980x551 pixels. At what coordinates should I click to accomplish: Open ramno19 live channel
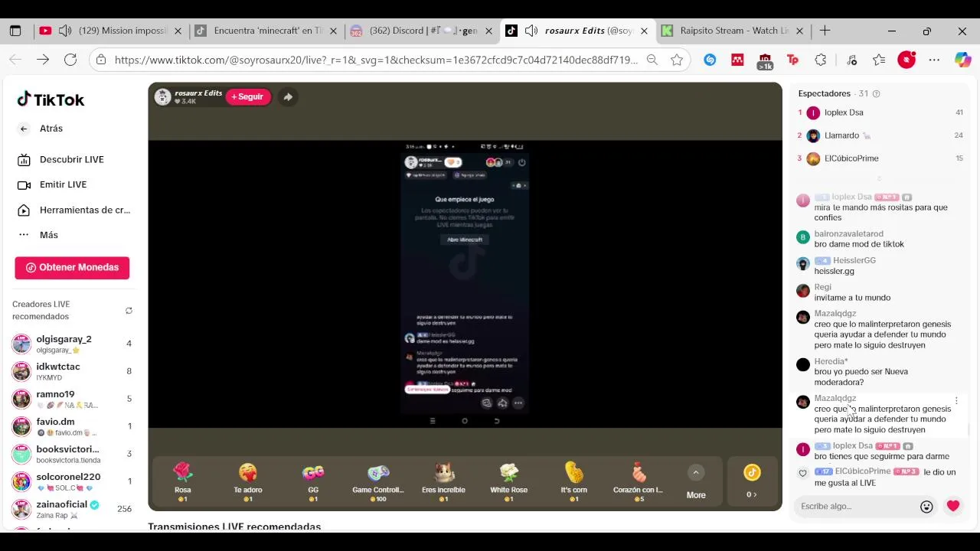click(x=72, y=399)
